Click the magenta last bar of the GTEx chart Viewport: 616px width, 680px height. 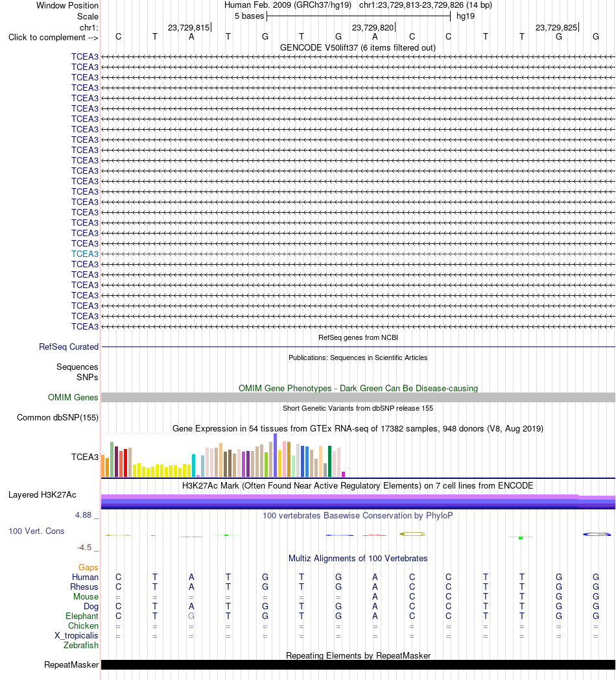pyautogui.click(x=343, y=474)
